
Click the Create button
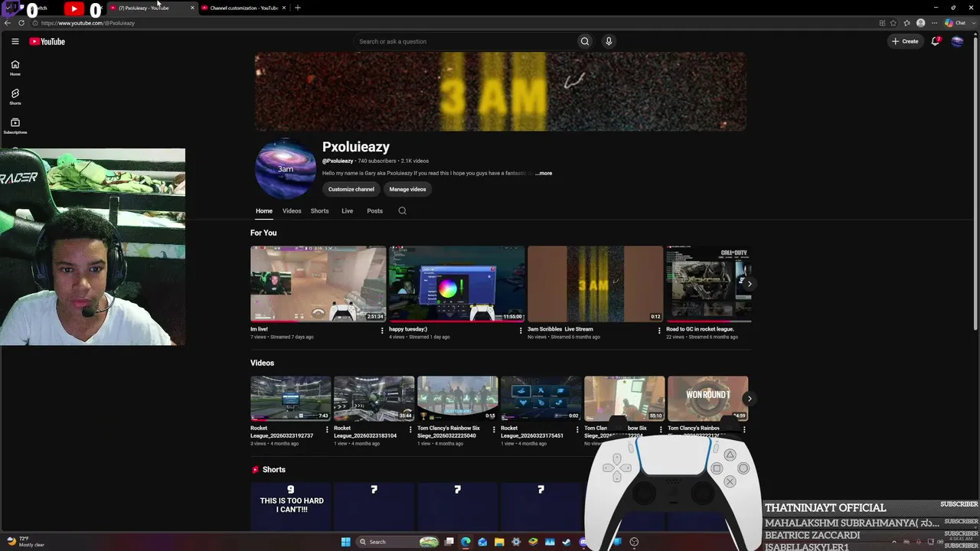coord(905,41)
